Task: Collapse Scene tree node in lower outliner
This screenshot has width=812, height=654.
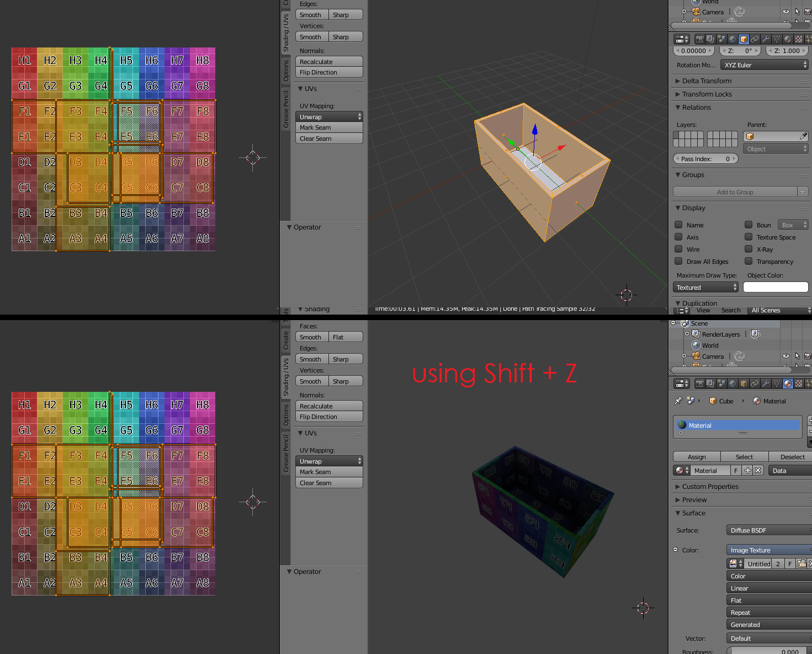Action: click(x=673, y=323)
